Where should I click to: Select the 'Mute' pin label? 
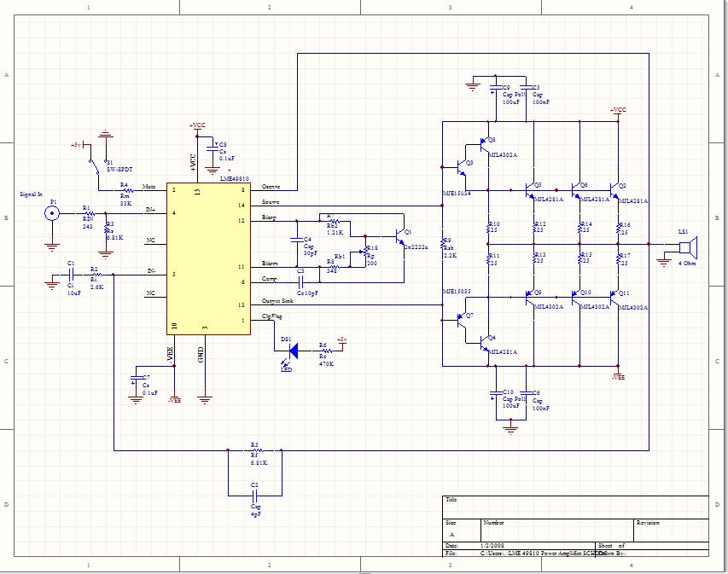coord(149,187)
